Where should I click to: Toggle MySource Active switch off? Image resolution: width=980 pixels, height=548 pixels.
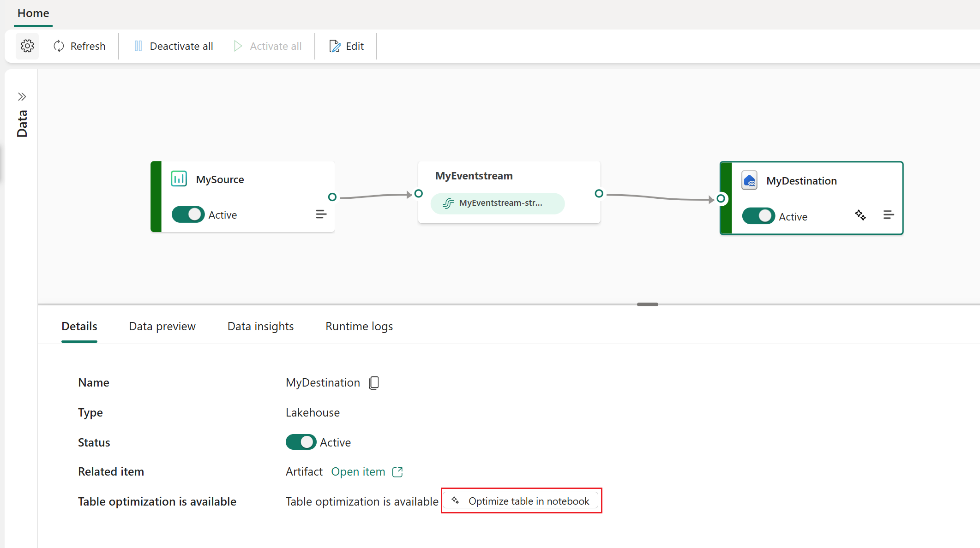[x=188, y=214]
